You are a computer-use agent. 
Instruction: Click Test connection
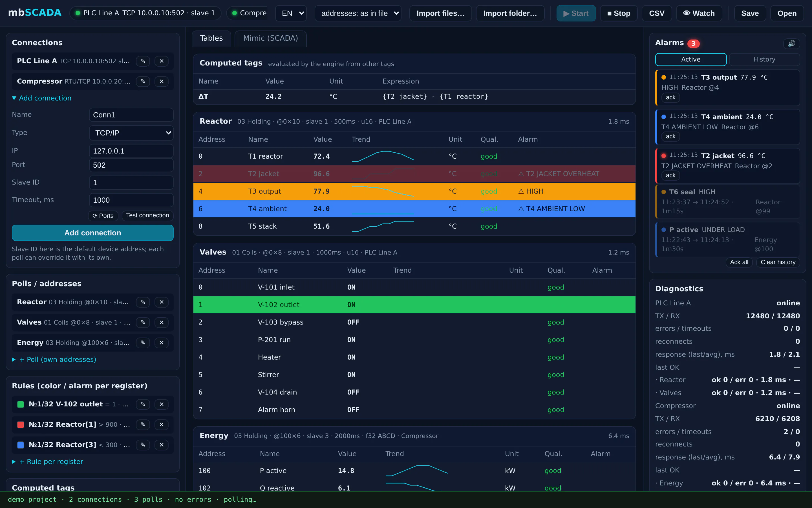click(148, 216)
